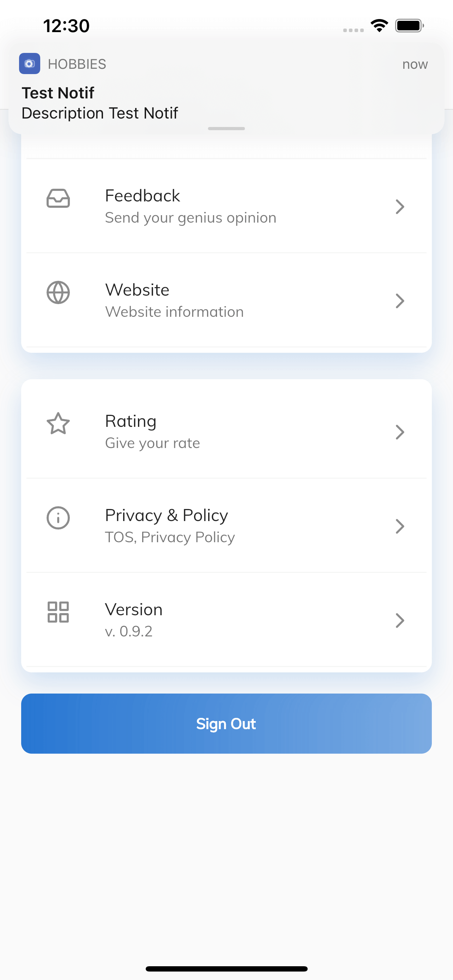Tap the home indicator bar

[226, 969]
